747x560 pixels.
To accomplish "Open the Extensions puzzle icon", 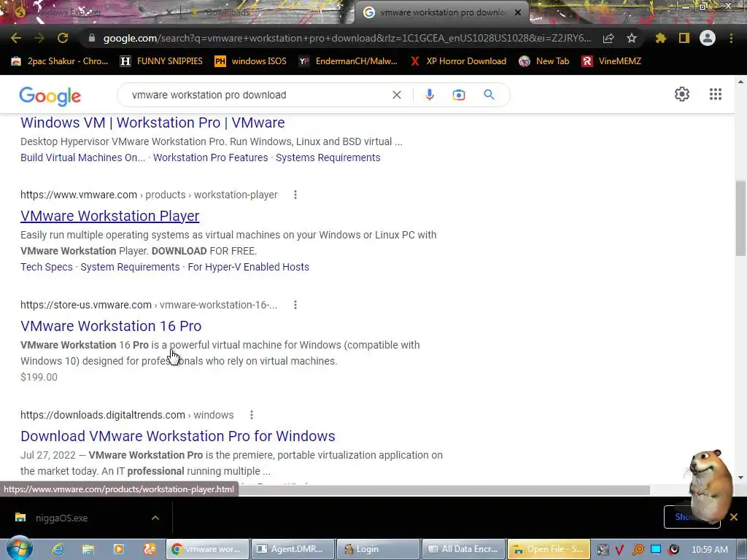I will pos(661,38).
